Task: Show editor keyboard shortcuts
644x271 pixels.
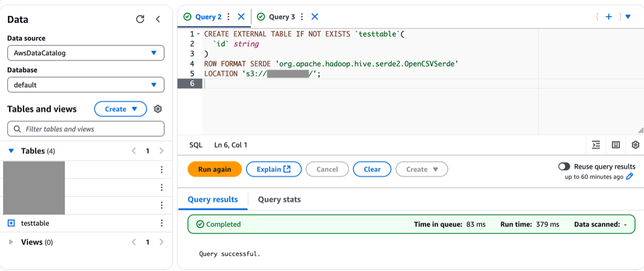Action: pyautogui.click(x=616, y=145)
